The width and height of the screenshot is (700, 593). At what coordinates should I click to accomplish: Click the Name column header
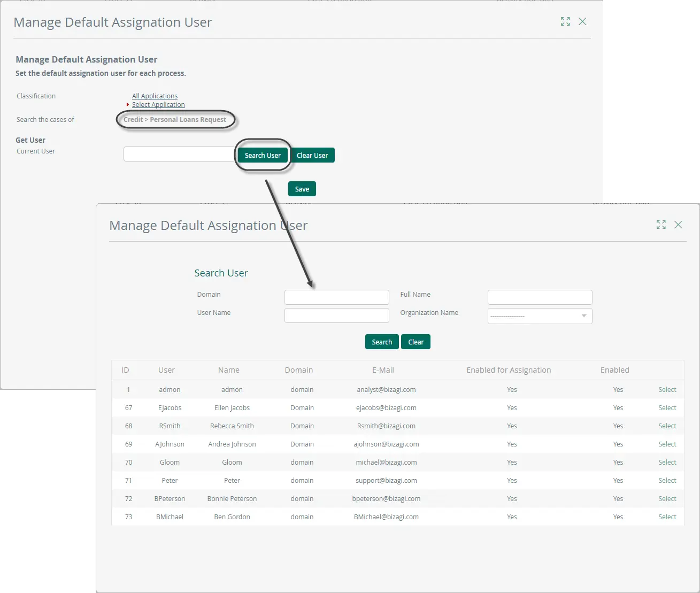(x=229, y=370)
